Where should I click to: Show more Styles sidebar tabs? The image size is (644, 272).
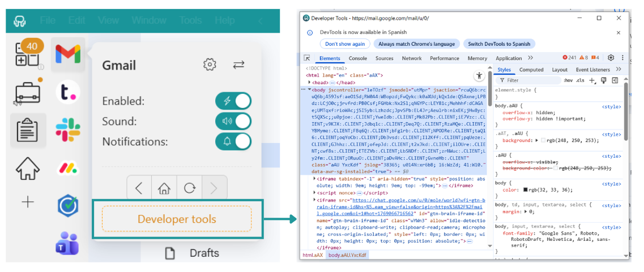619,70
